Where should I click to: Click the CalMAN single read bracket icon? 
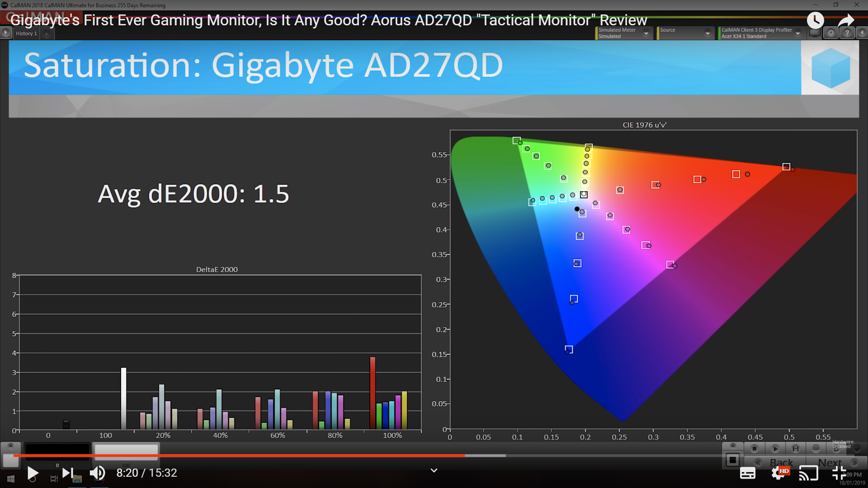(x=796, y=449)
